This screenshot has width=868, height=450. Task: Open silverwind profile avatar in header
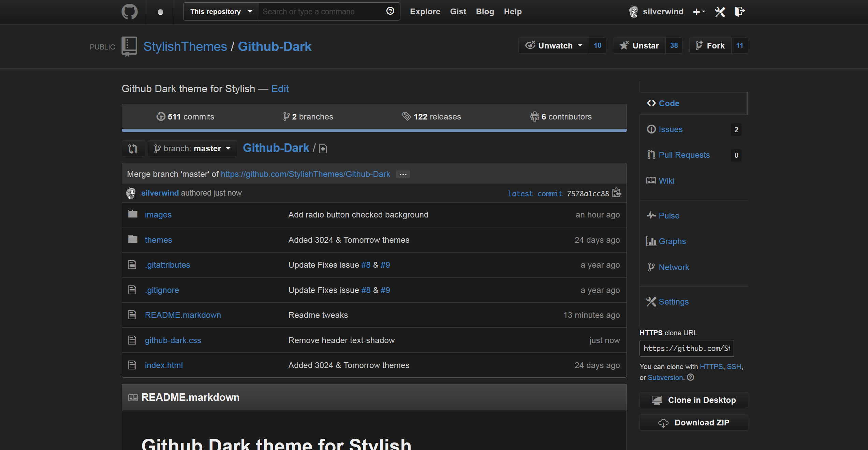click(x=633, y=12)
